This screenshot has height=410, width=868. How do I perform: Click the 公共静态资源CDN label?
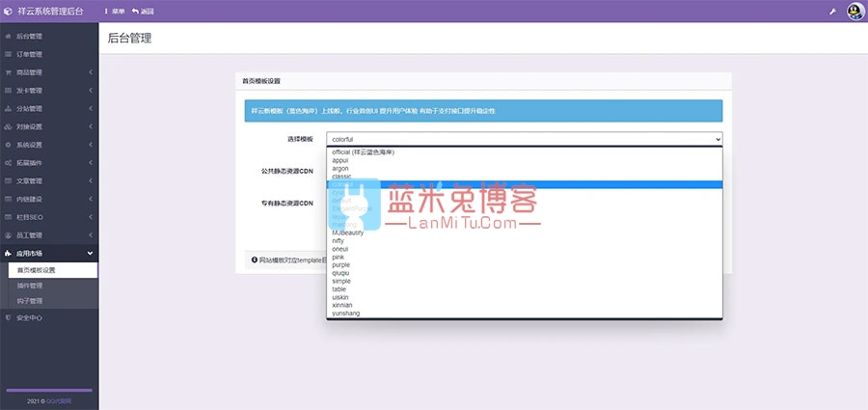pos(286,171)
